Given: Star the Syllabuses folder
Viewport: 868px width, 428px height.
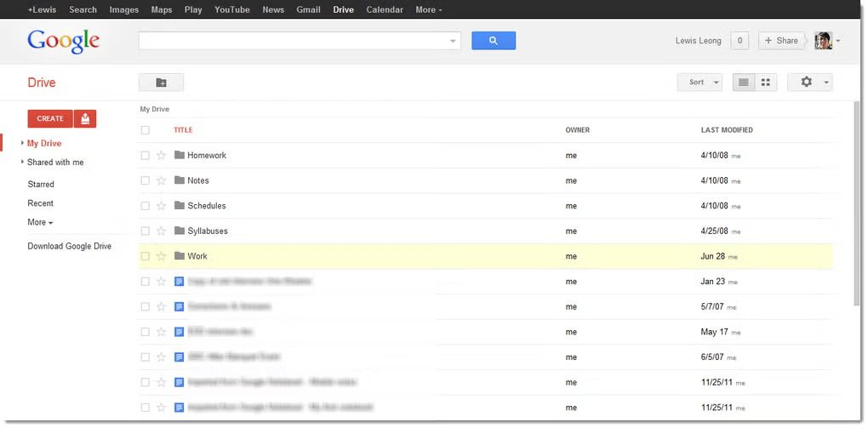Looking at the screenshot, I should click(161, 231).
